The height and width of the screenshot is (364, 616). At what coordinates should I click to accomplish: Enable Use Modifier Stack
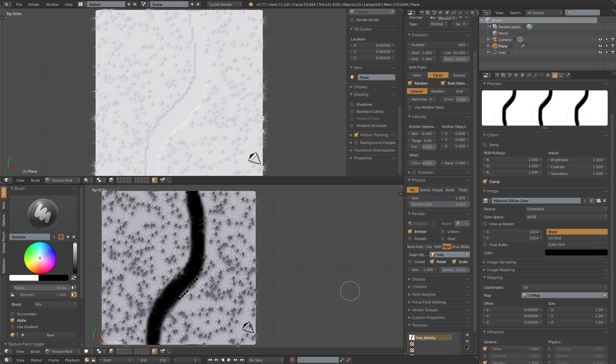410,107
